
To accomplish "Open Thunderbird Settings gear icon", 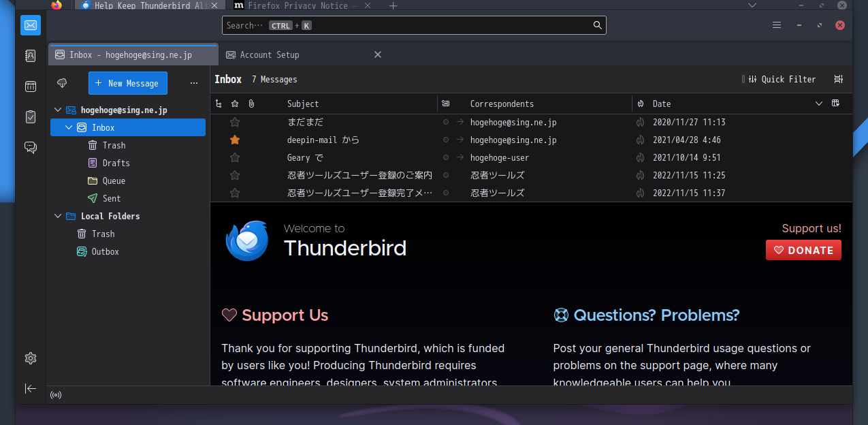I will click(x=31, y=358).
